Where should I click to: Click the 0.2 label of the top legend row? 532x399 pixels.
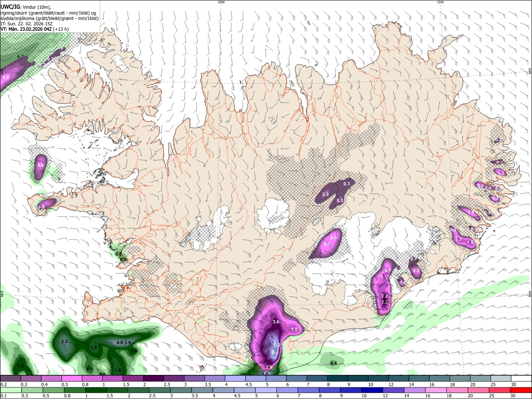(x=3, y=384)
